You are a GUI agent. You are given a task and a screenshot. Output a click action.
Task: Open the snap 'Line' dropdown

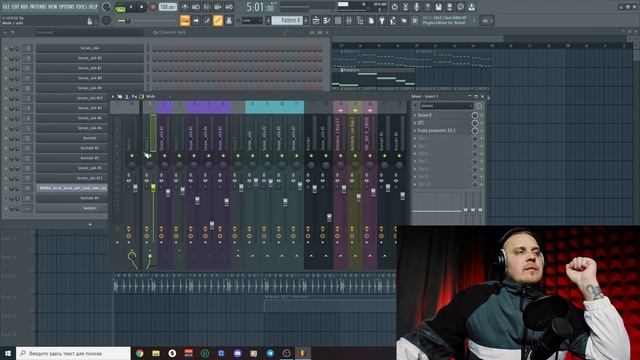[251, 20]
